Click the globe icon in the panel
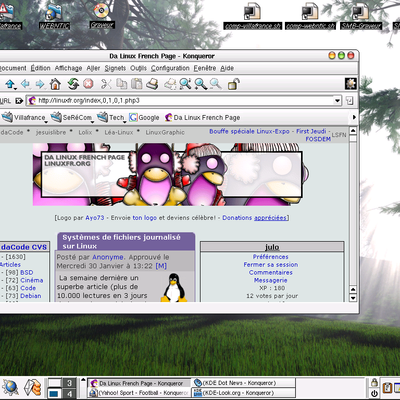 [x=10, y=388]
